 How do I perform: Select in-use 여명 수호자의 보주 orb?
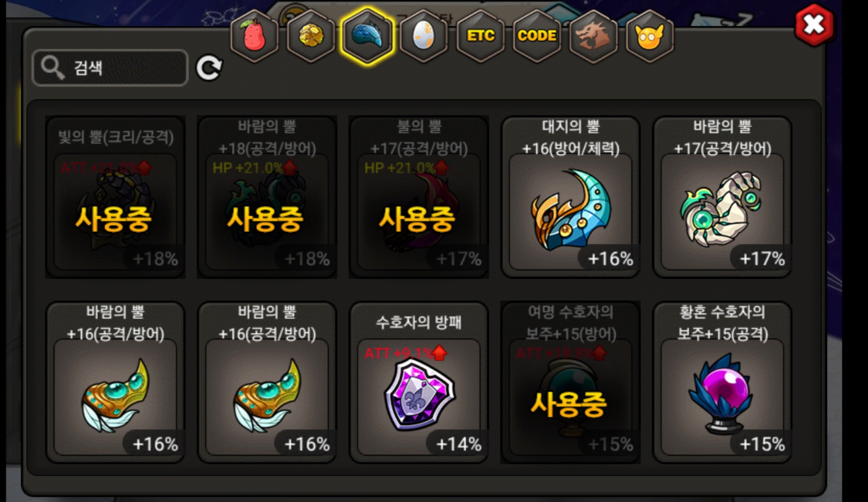[x=571, y=383]
